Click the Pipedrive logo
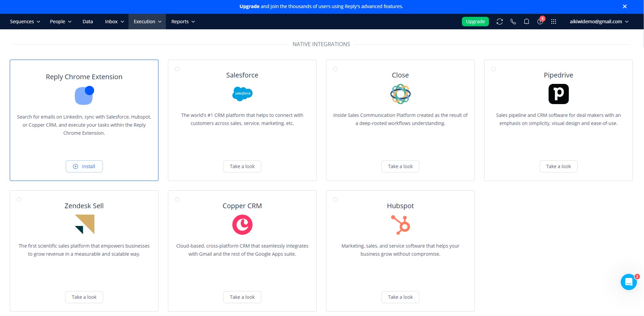Viewport: 644px width, 316px height. (559, 94)
